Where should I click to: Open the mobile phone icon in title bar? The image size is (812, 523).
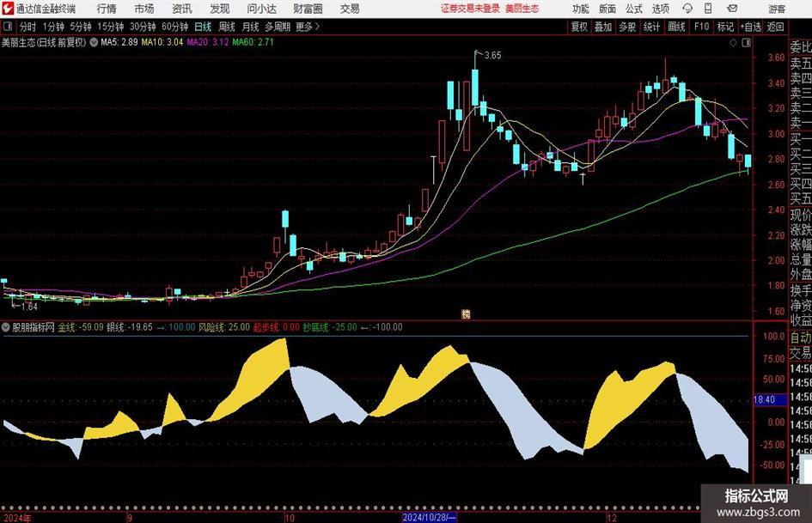(708, 9)
